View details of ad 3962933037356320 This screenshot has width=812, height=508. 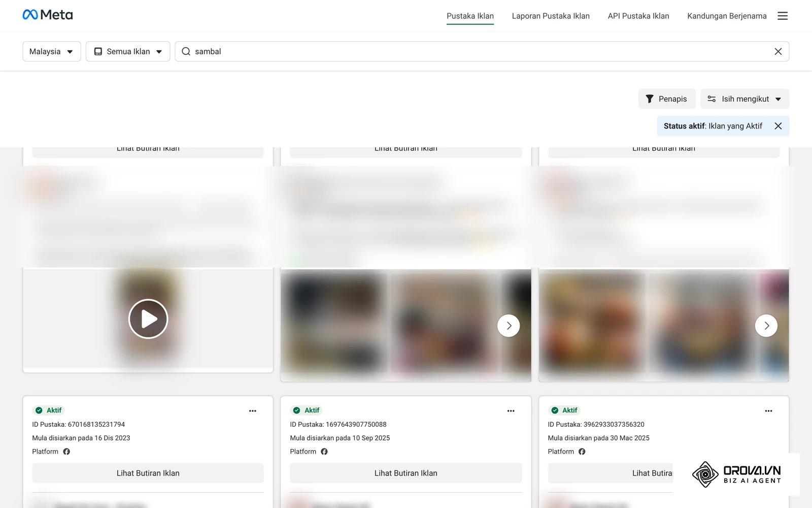click(611, 473)
